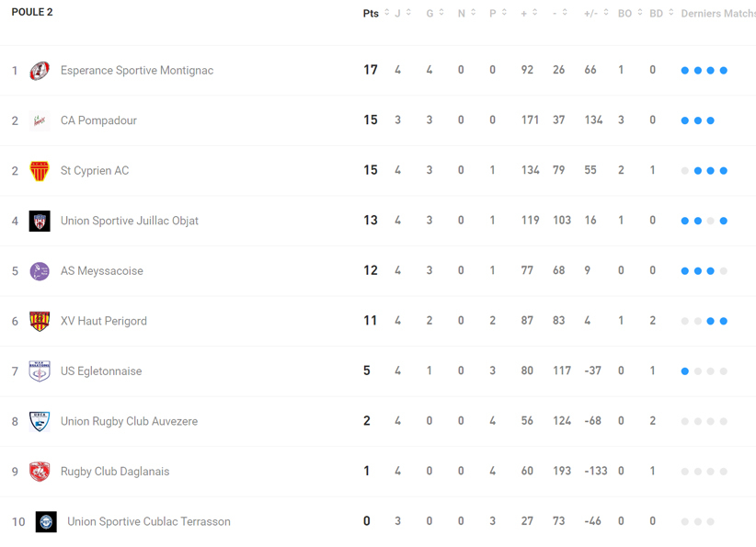Click the AS Meyssacoise purple logo
The width and height of the screenshot is (756, 547).
[x=40, y=271]
